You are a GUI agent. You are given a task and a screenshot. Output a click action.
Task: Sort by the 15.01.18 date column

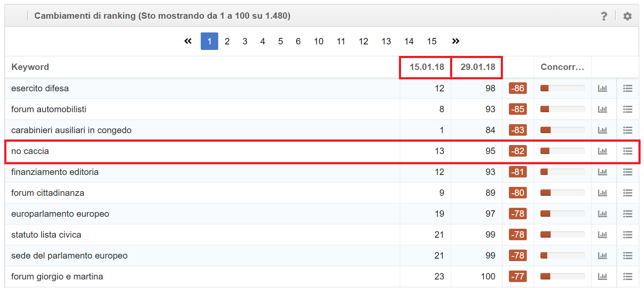pos(427,67)
